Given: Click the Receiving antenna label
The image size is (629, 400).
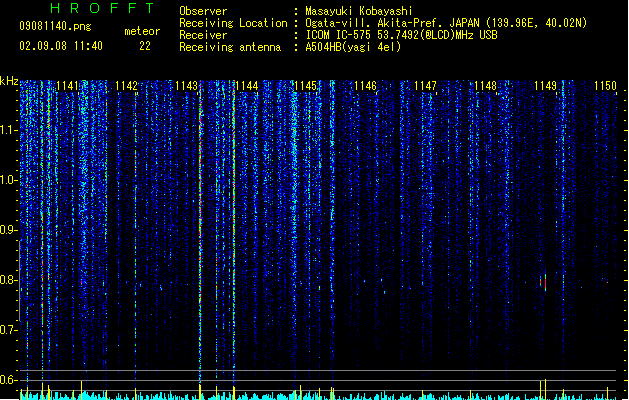Looking at the screenshot, I should pos(230,47).
